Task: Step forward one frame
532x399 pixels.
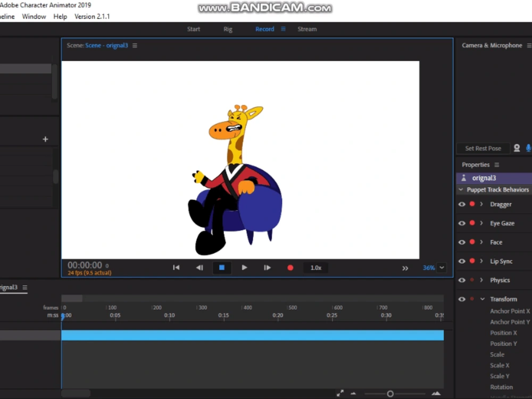Action: click(268, 268)
